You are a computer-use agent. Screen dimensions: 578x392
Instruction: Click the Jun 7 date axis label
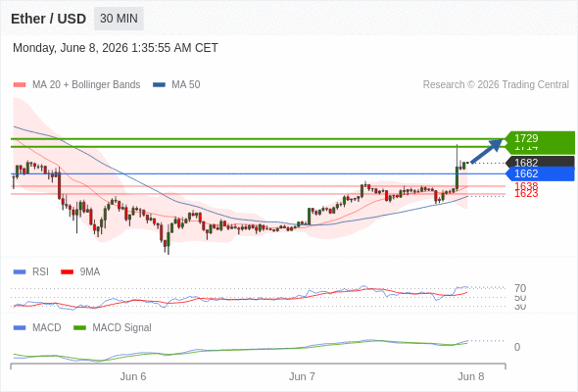302,376
